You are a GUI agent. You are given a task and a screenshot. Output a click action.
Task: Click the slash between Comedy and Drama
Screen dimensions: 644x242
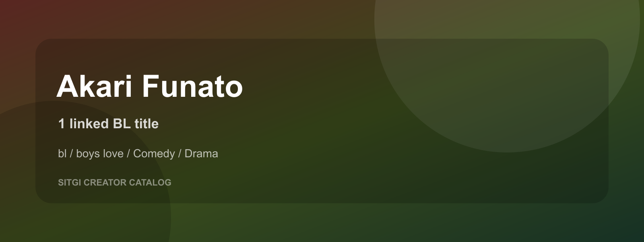(x=180, y=154)
